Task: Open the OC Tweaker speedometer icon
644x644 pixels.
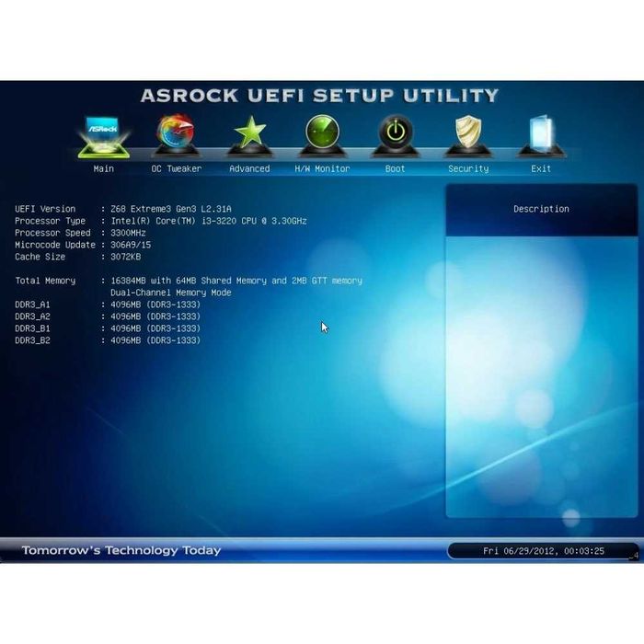Action: (x=177, y=136)
